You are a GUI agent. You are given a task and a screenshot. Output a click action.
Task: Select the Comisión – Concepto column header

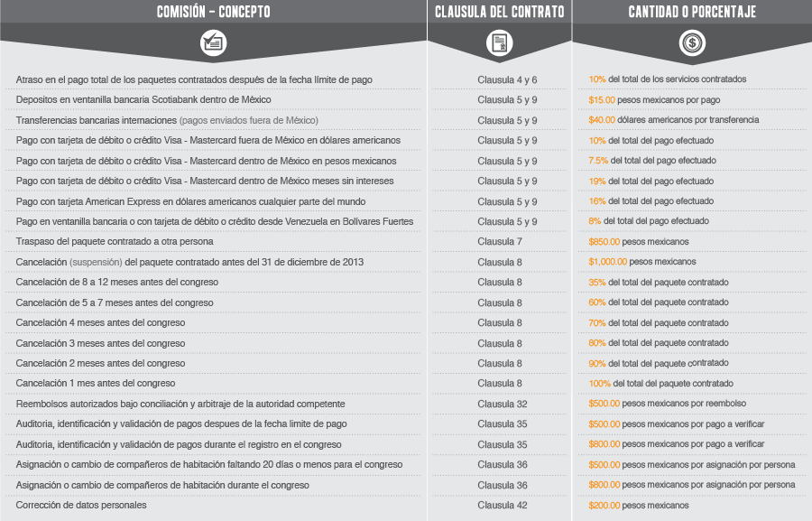[x=213, y=12]
